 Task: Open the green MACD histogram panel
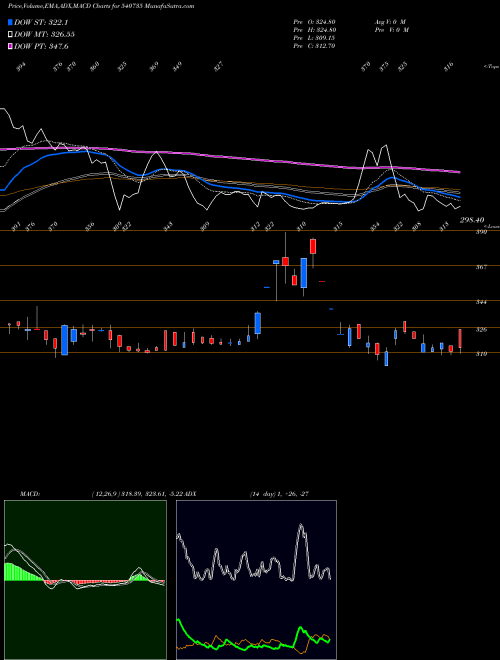click(85, 580)
